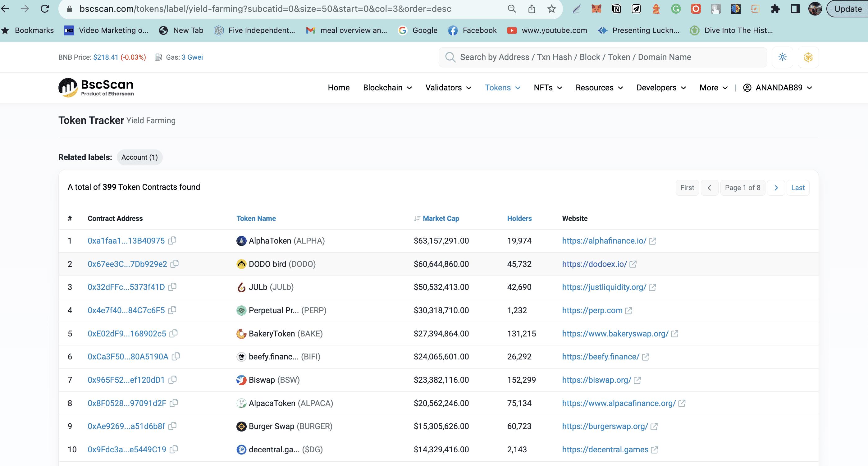Open the NFTs menu
The width and height of the screenshot is (868, 466).
coord(548,88)
